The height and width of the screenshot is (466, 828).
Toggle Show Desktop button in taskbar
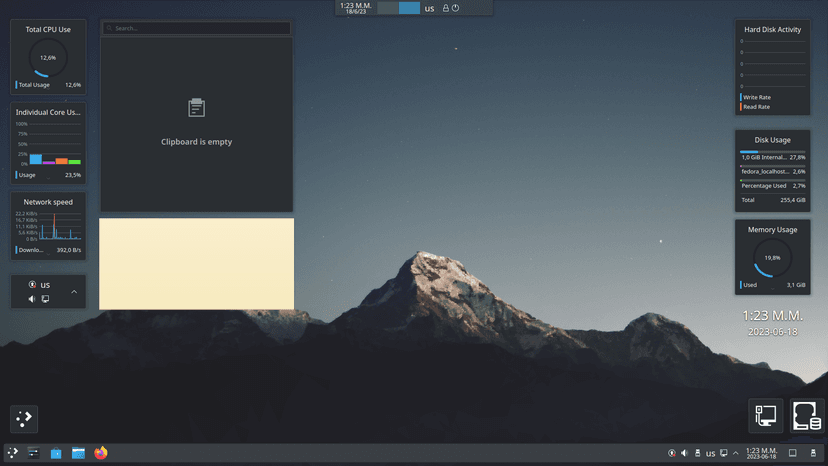793,453
